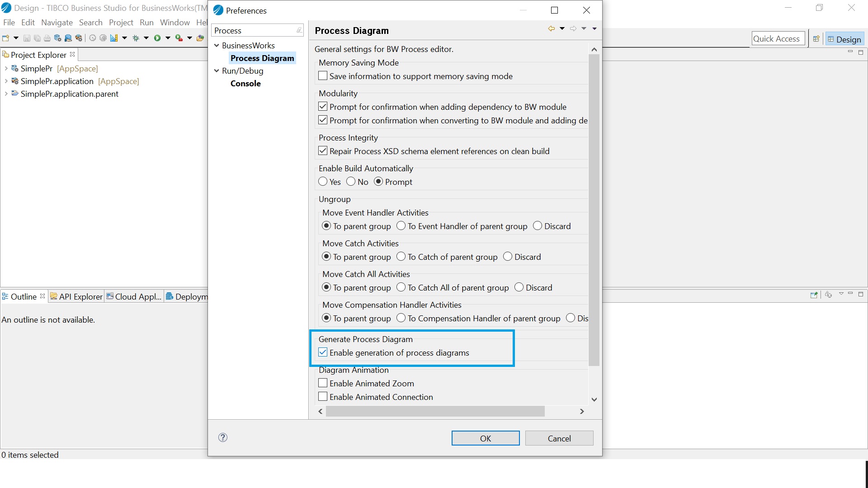Toggle Repair Process XSD schema element references
Screen dimensions: 868x488
tap(323, 151)
